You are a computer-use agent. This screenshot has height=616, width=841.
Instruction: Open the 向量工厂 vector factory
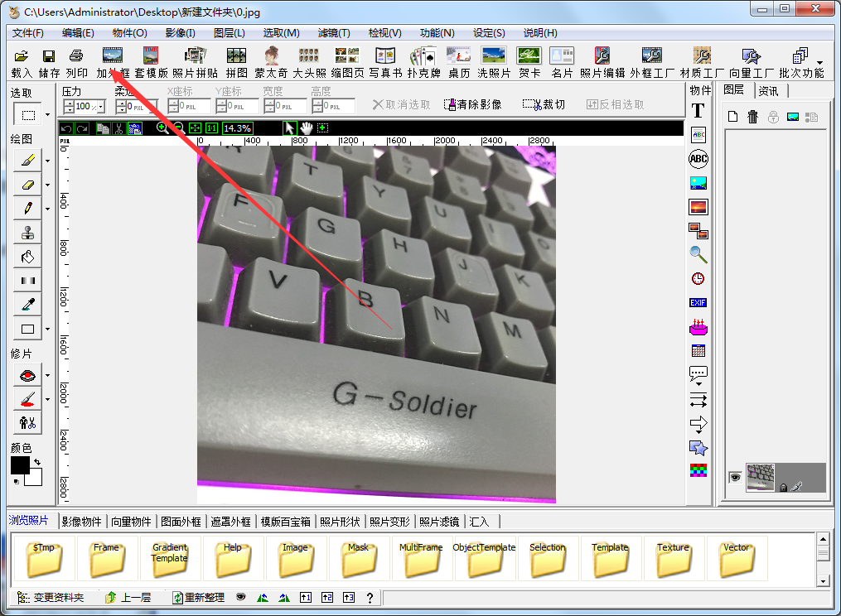(x=752, y=63)
